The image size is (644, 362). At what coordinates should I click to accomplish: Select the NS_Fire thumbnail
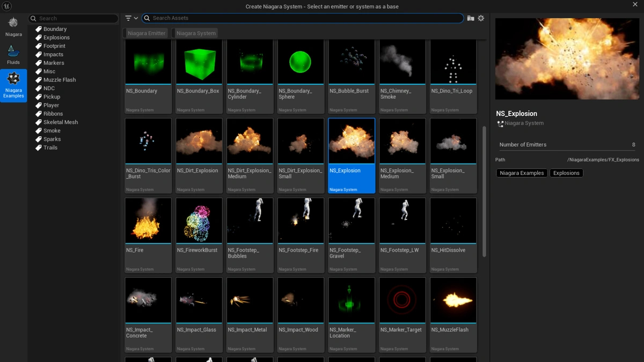pyautogui.click(x=148, y=221)
